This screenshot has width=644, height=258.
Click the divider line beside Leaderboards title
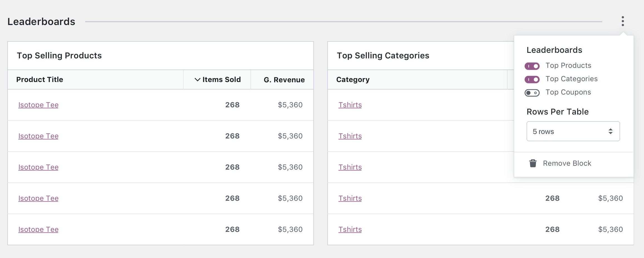[334, 21]
